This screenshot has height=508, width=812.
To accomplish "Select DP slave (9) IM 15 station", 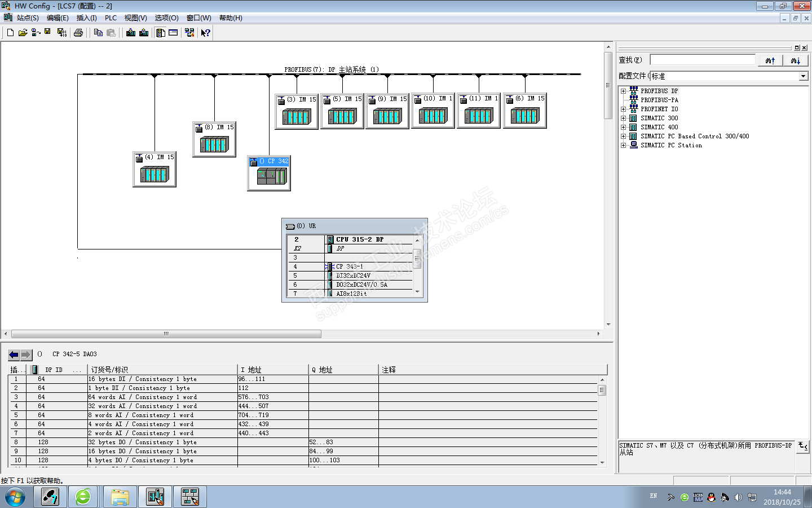I will click(x=387, y=111).
